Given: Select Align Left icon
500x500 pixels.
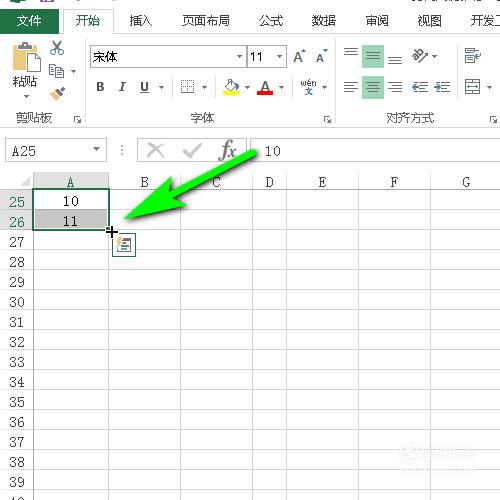Looking at the screenshot, I should point(351,87).
